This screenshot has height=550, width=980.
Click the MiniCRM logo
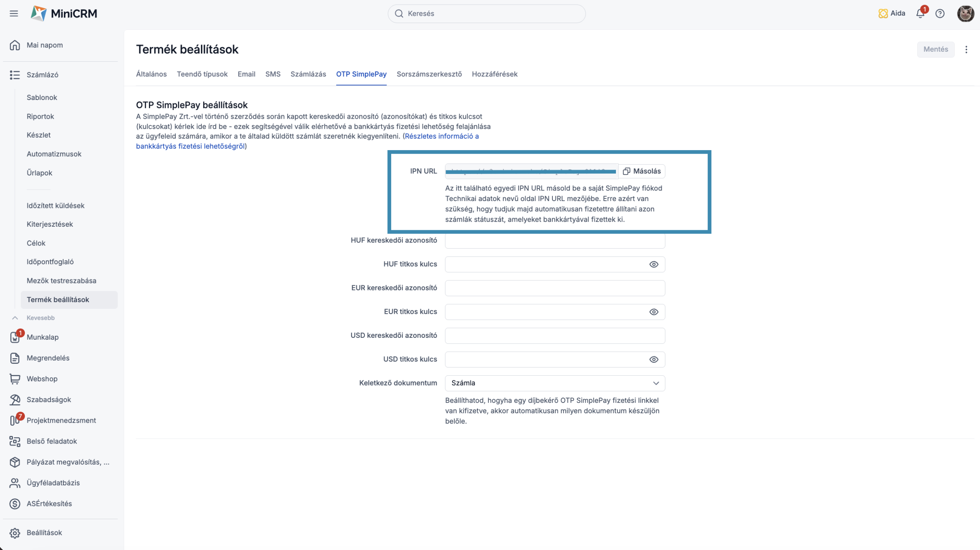click(64, 14)
